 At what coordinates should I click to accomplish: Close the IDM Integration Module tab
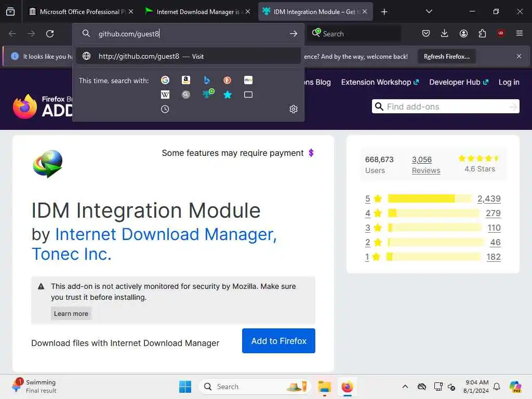click(x=365, y=12)
